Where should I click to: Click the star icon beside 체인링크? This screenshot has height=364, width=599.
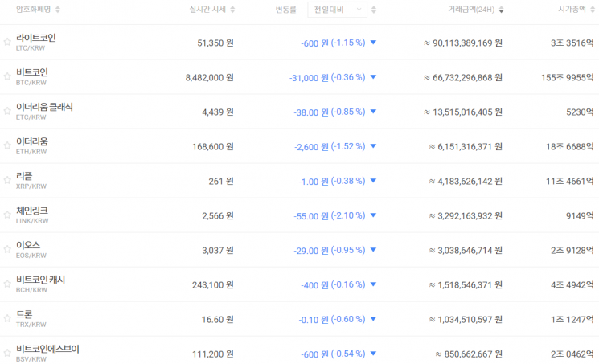(x=7, y=215)
